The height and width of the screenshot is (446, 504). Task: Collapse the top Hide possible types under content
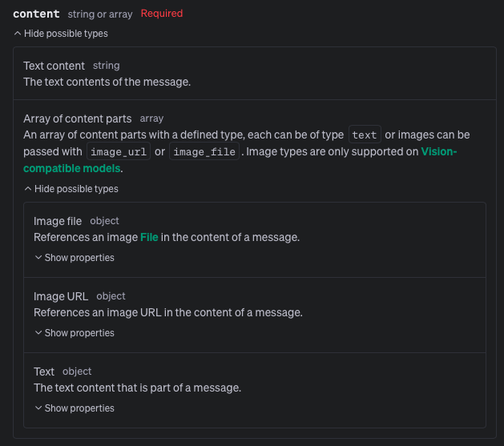61,34
